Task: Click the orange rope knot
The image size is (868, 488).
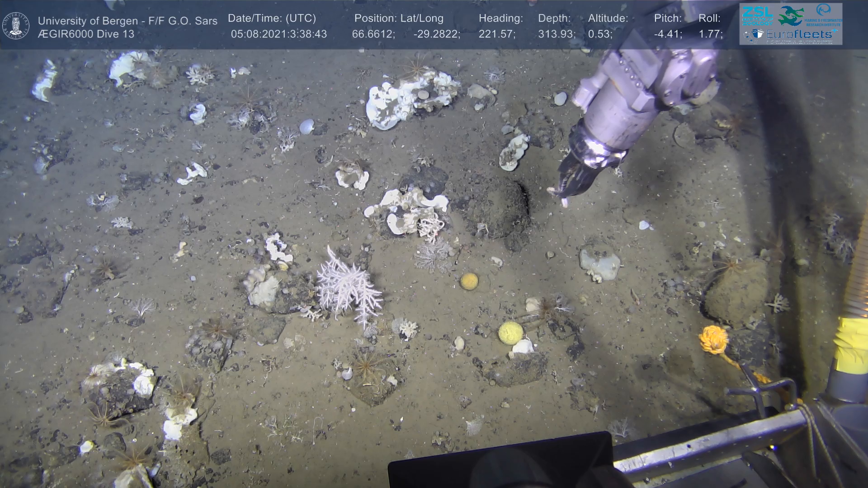Action: [x=712, y=339]
